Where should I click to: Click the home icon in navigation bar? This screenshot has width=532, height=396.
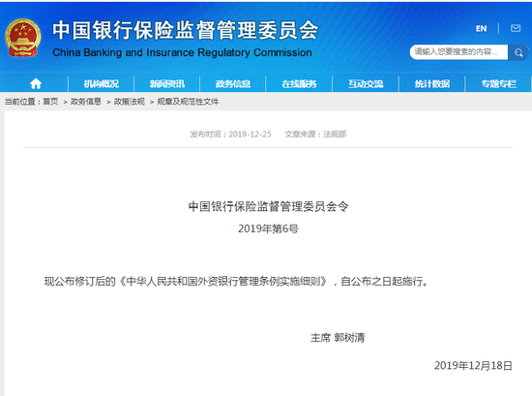[x=36, y=83]
